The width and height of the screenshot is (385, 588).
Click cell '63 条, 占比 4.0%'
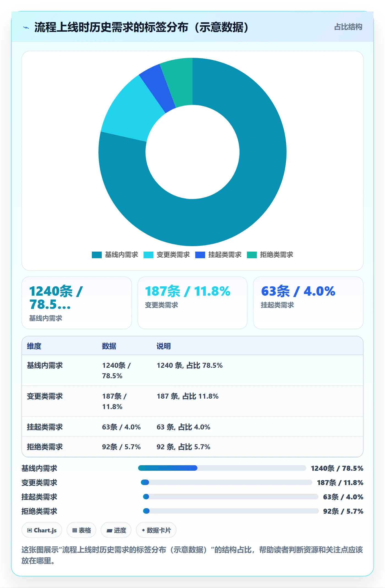183,427
